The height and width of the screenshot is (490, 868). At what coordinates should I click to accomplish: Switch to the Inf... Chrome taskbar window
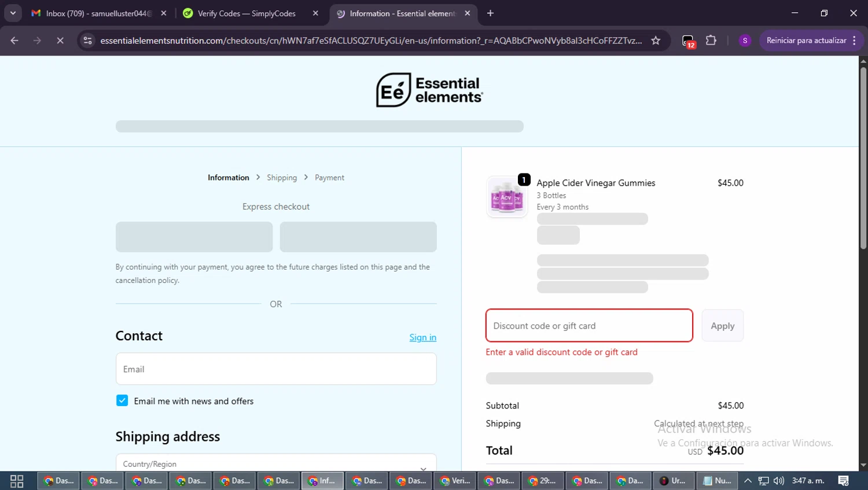[x=322, y=481]
